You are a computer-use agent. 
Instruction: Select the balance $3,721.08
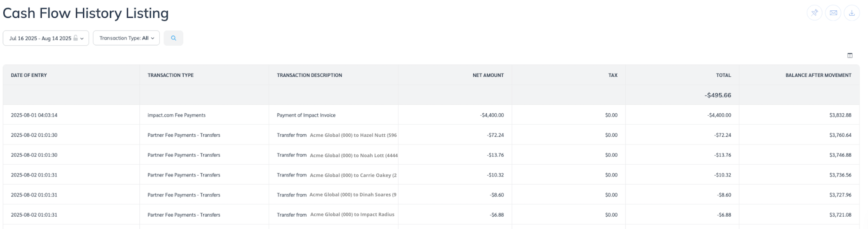[840, 214]
